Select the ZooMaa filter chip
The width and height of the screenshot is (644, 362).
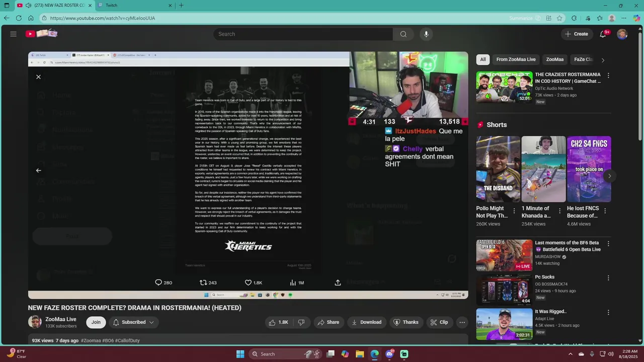(x=555, y=59)
